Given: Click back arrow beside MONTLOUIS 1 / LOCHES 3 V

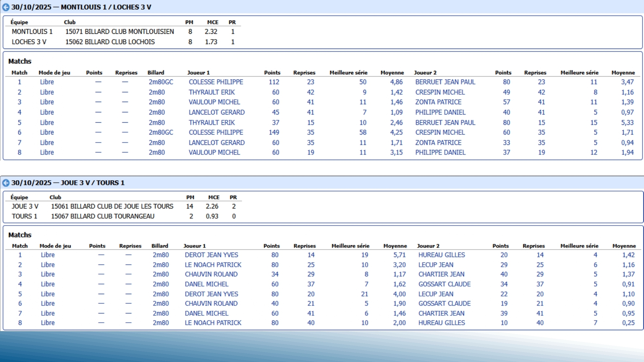Looking at the screenshot, I should click(x=6, y=7).
